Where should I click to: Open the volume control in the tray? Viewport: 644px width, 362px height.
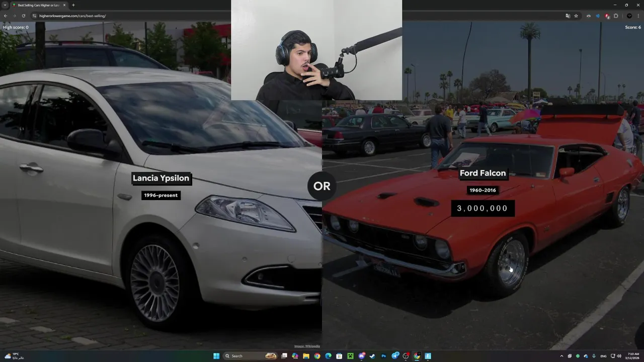(x=619, y=356)
